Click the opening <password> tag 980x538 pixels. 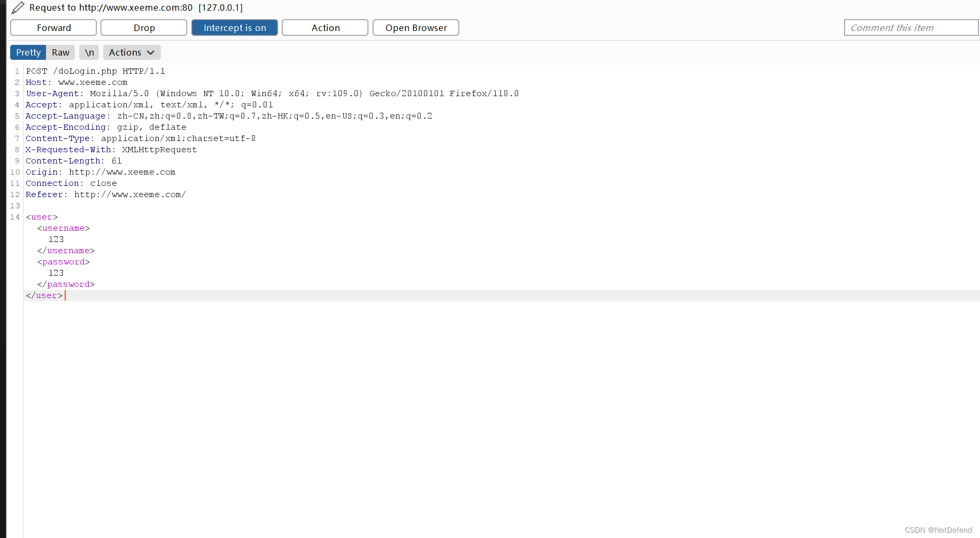coord(64,262)
